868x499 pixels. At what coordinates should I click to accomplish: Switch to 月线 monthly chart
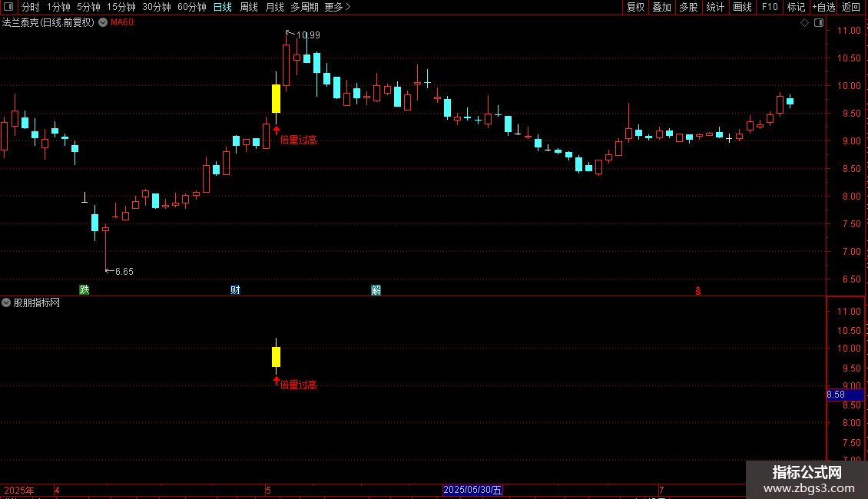tap(274, 7)
